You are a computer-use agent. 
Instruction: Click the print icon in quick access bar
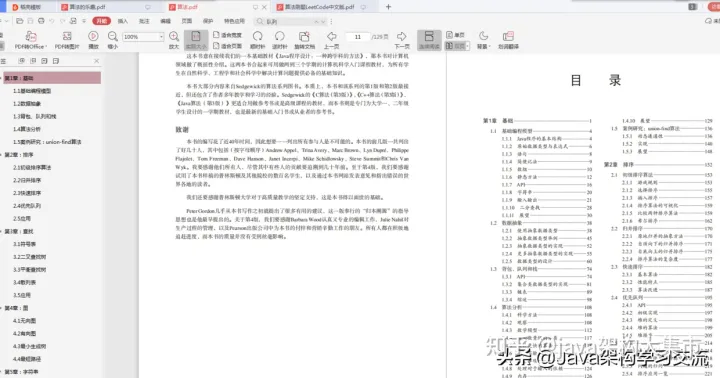coord(41,21)
